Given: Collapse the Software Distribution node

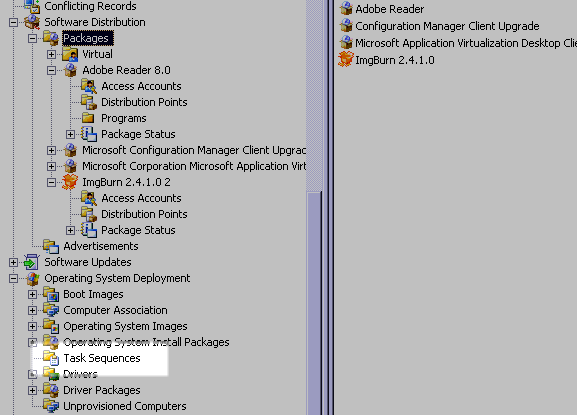Looking at the screenshot, I should tap(13, 22).
